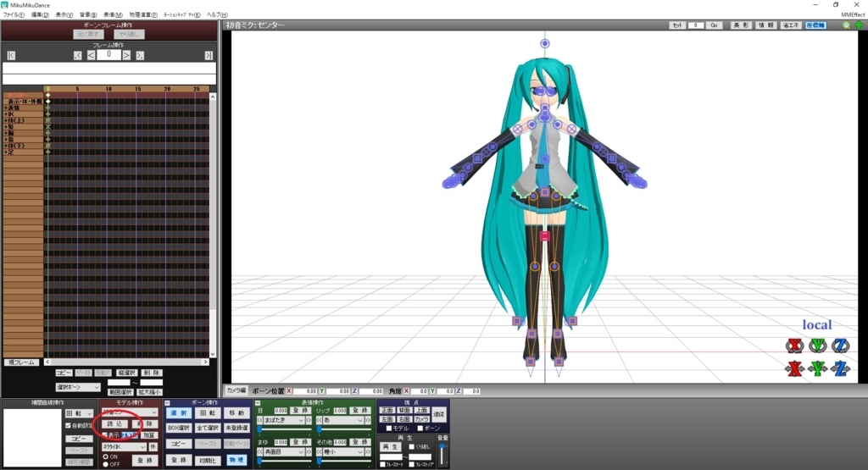
Task: Click the BOX選択 button
Action: coord(179,428)
